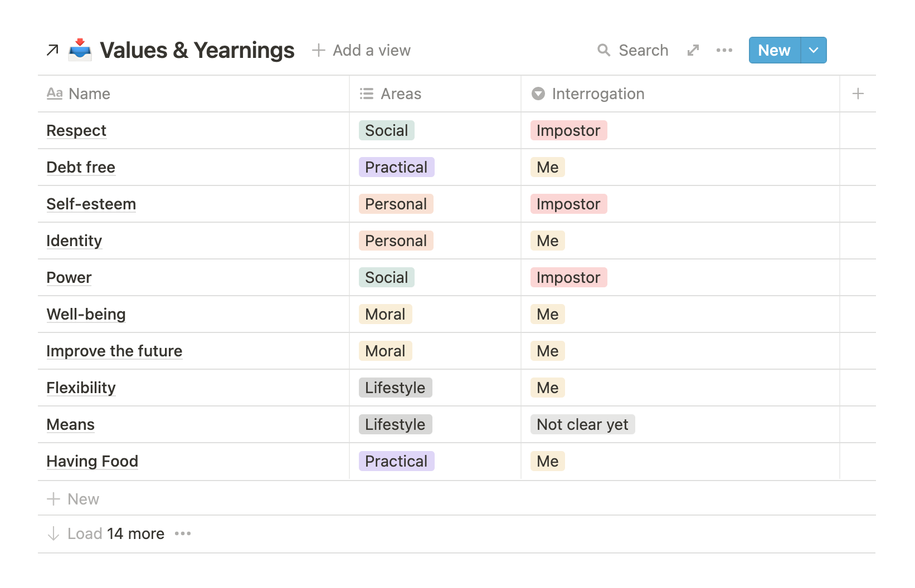The image size is (915, 588).
Task: Change Impostor tag in Power row
Action: (568, 277)
